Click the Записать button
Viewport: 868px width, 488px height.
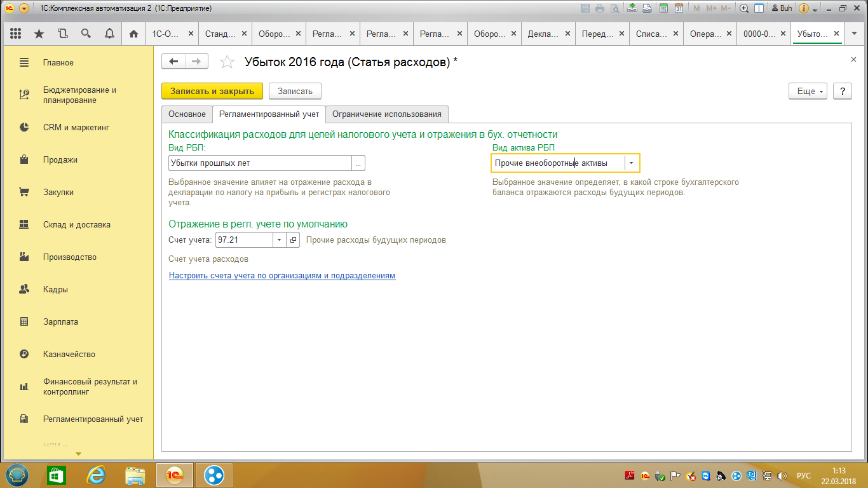(x=295, y=91)
